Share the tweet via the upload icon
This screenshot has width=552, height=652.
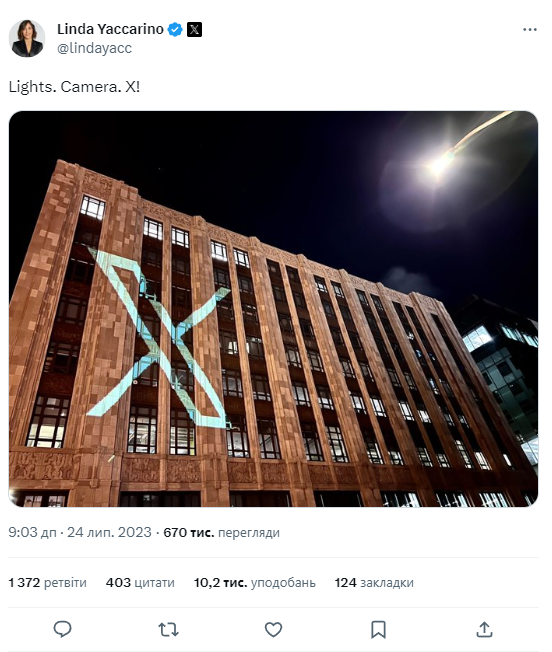(x=484, y=629)
